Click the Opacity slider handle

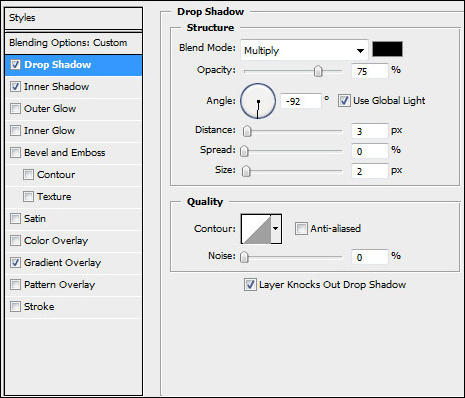(x=318, y=71)
